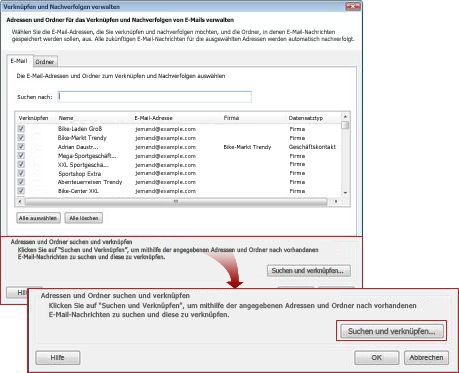Click Abbrechen in the callout
This screenshot has height=373, width=459.
coord(426,358)
